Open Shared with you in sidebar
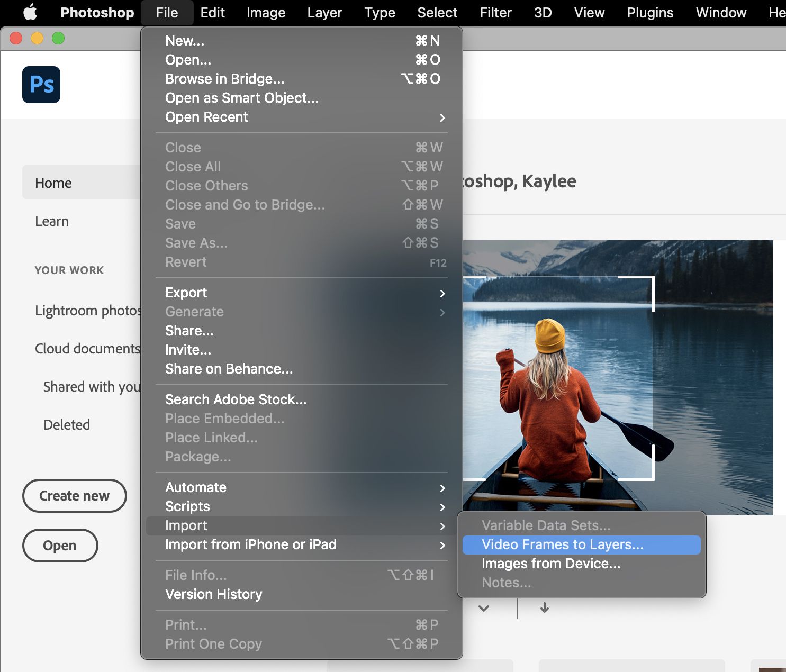This screenshot has width=786, height=672. pyautogui.click(x=92, y=387)
